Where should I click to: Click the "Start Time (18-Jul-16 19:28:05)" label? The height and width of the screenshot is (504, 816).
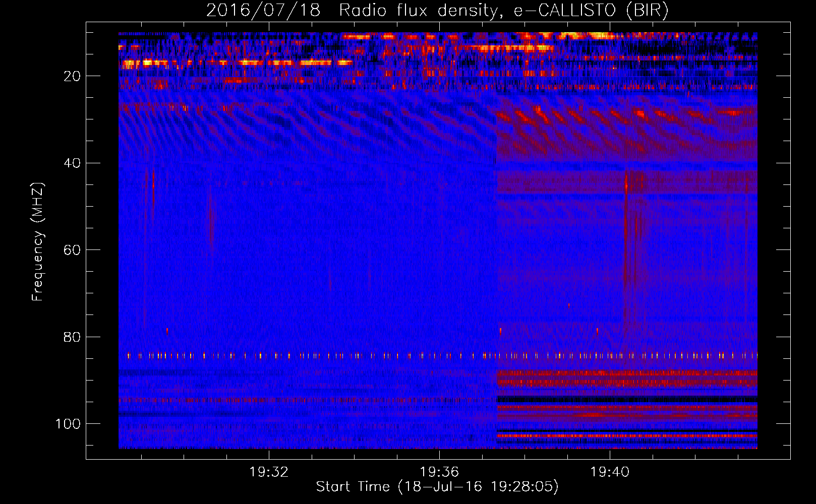pos(437,487)
